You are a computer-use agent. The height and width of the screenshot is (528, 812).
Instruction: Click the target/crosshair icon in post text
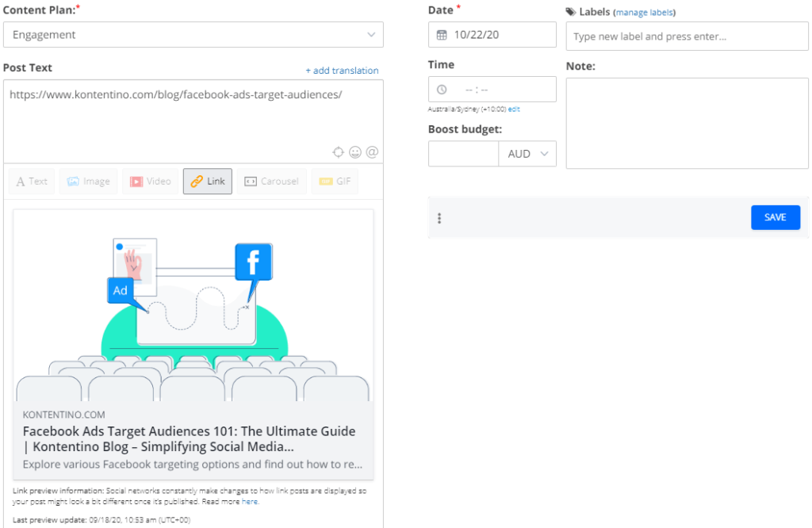click(x=338, y=152)
